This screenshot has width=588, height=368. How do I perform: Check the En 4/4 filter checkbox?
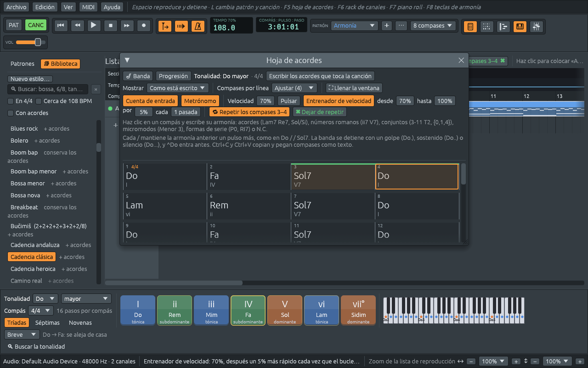coord(11,101)
